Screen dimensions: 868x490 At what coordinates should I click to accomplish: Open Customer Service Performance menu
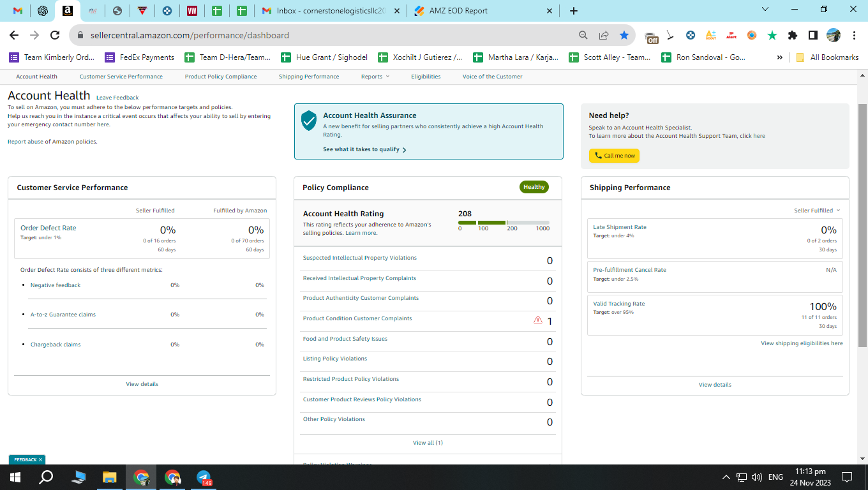pos(121,77)
